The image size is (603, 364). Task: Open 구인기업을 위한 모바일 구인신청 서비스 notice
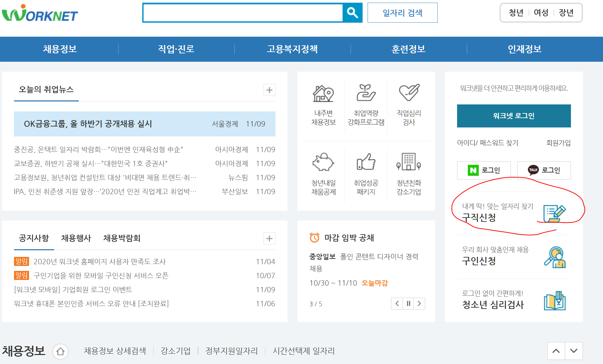pyautogui.click(x=101, y=276)
